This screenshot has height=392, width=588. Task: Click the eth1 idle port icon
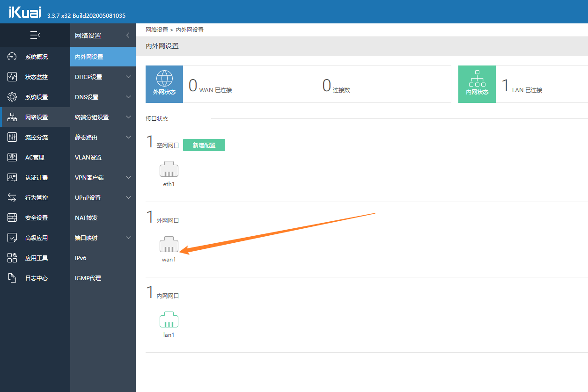[169, 169]
